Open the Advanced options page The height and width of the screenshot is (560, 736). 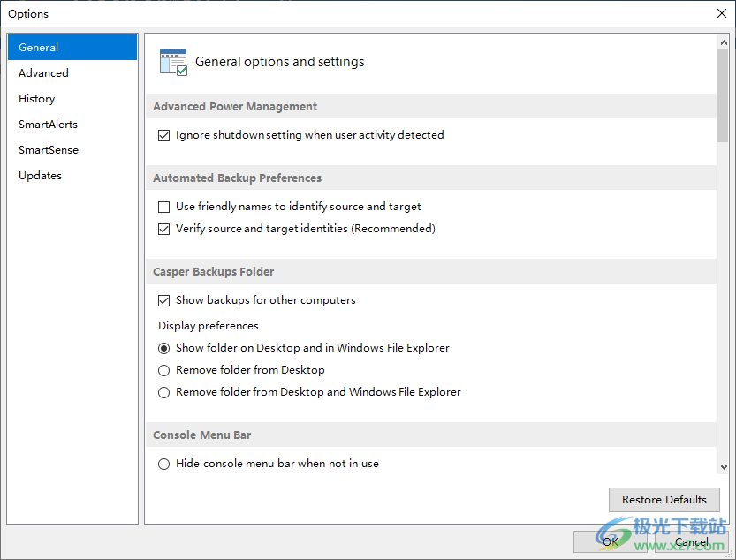point(43,73)
